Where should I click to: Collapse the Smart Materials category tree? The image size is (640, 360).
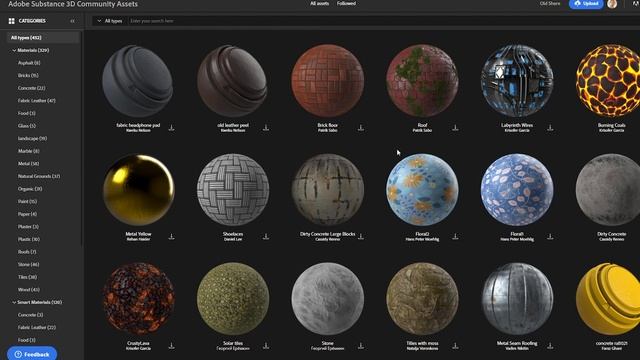[x=14, y=302]
